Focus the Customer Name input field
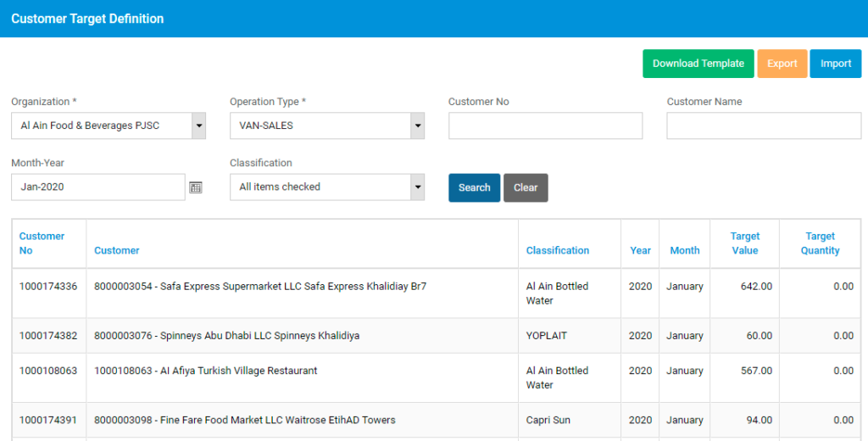868x441 pixels. click(x=764, y=126)
